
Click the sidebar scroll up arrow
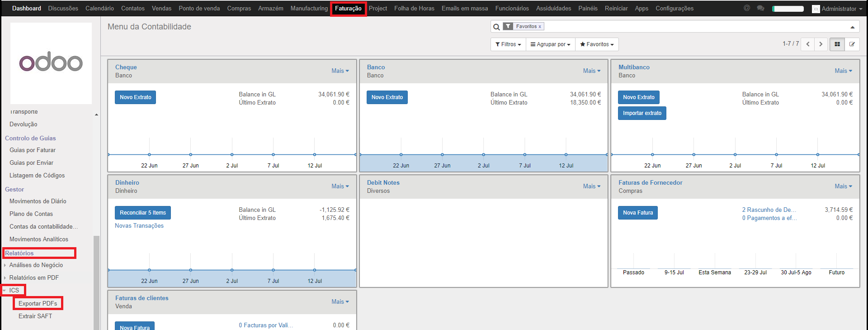96,115
